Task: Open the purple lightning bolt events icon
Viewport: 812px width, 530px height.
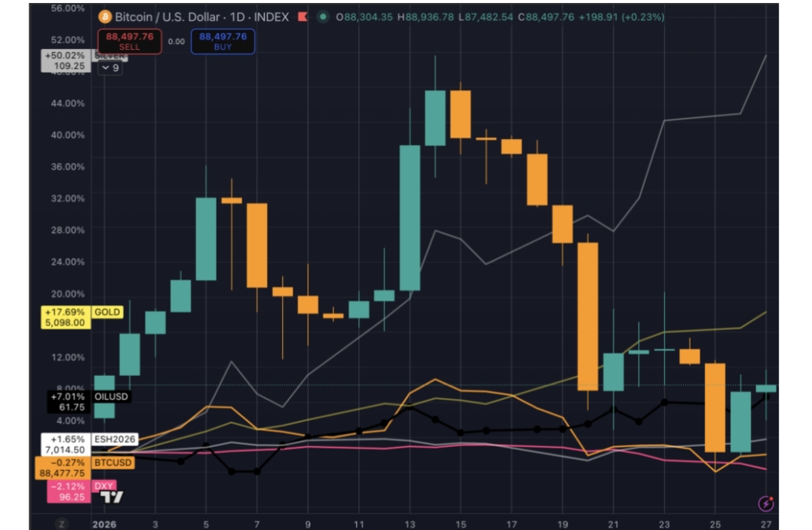Action: (x=767, y=504)
